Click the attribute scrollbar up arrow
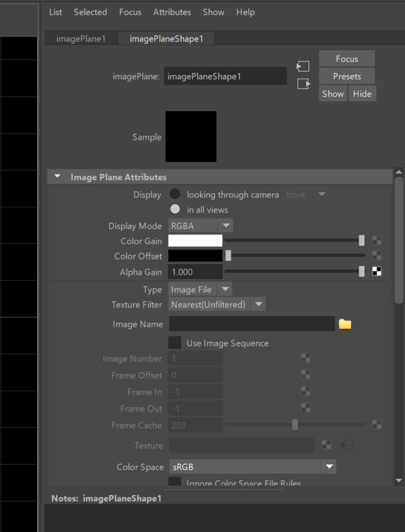 coord(399,172)
